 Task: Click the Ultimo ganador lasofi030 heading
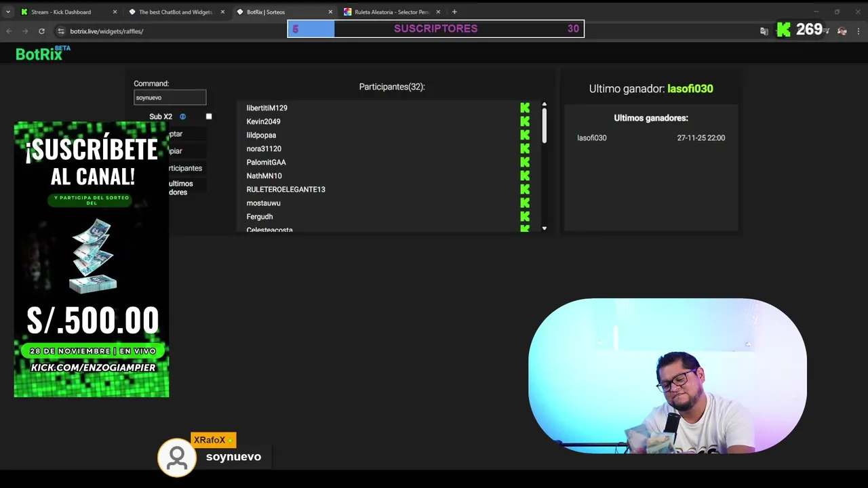click(x=651, y=89)
